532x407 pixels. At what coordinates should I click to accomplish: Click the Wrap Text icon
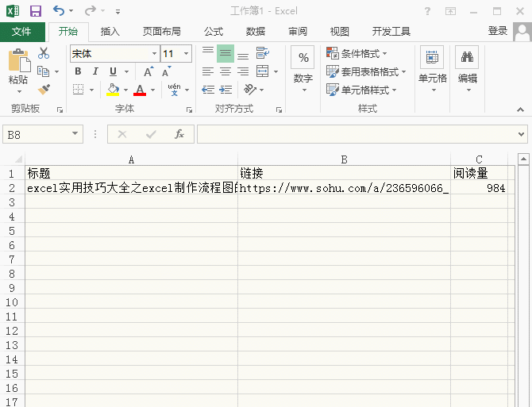point(262,53)
